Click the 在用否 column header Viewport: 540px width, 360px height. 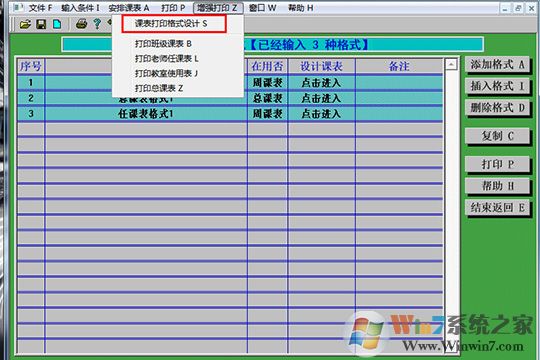coord(268,66)
